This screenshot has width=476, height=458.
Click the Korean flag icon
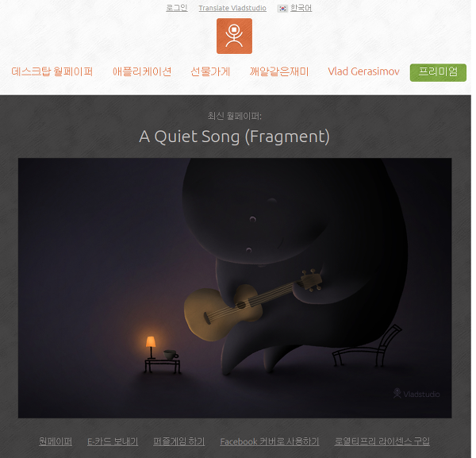pos(282,9)
